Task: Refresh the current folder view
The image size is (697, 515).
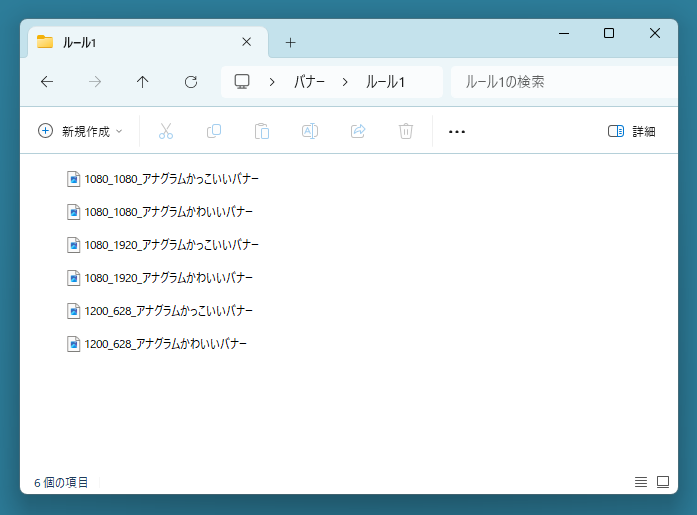Action: pos(191,82)
